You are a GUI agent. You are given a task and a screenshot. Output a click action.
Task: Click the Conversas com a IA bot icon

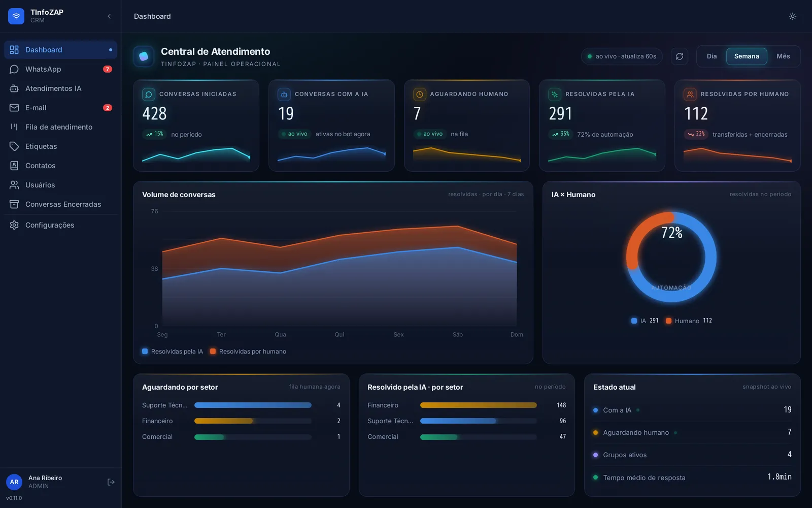[284, 94]
